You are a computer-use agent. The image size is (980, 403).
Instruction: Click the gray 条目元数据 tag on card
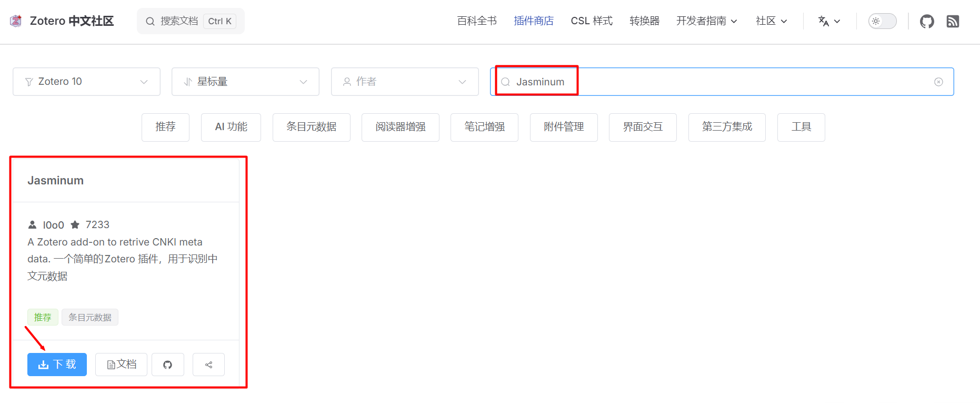[x=90, y=317]
